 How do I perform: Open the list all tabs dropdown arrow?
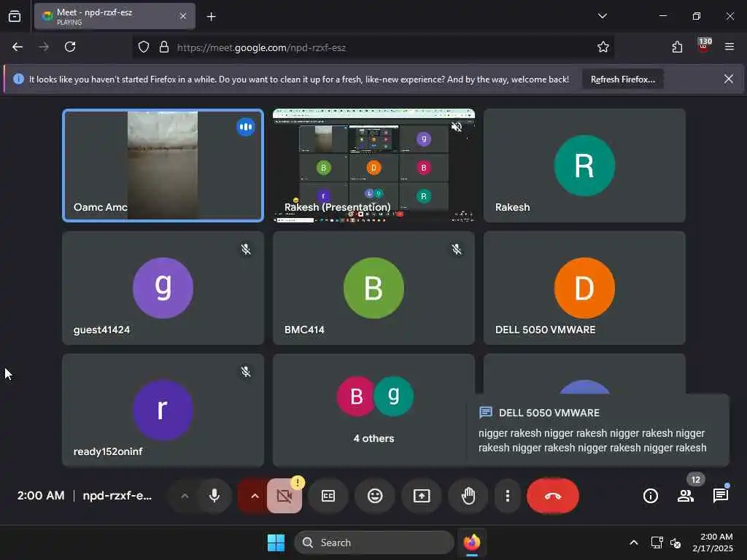[x=602, y=16]
